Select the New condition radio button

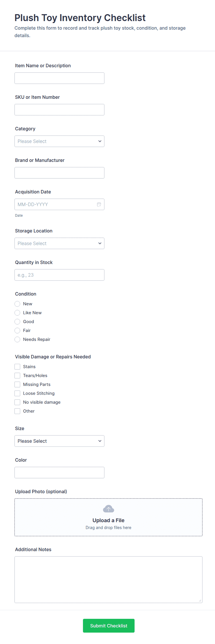point(17,304)
